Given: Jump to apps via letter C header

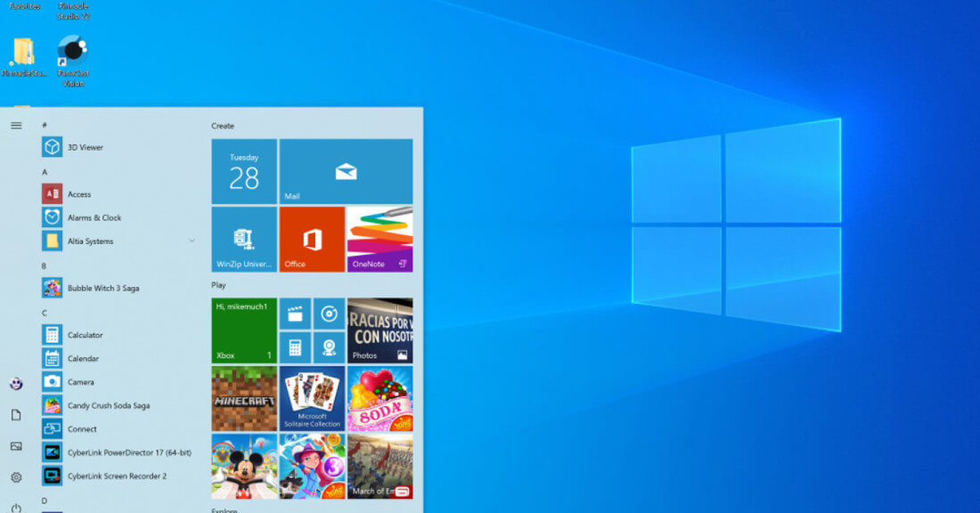Looking at the screenshot, I should point(45,313).
